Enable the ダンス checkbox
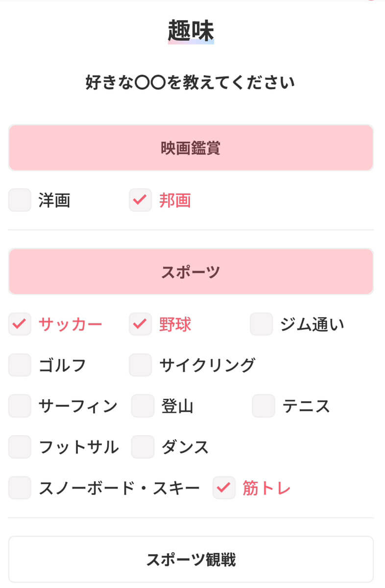 pos(143,447)
